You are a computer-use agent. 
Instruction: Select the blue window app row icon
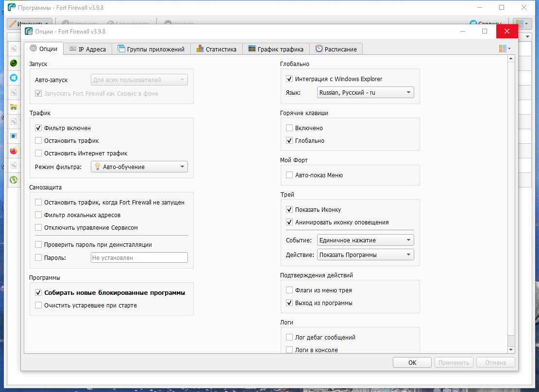14,136
